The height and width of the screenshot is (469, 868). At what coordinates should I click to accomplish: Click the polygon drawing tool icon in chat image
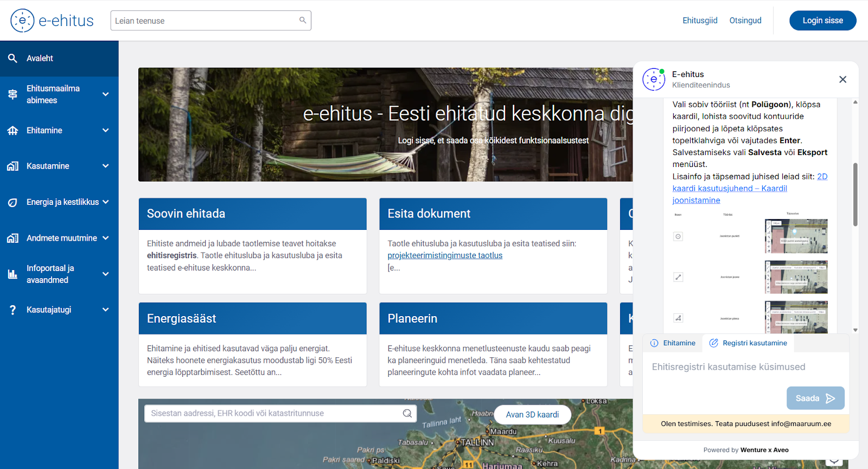click(x=678, y=318)
